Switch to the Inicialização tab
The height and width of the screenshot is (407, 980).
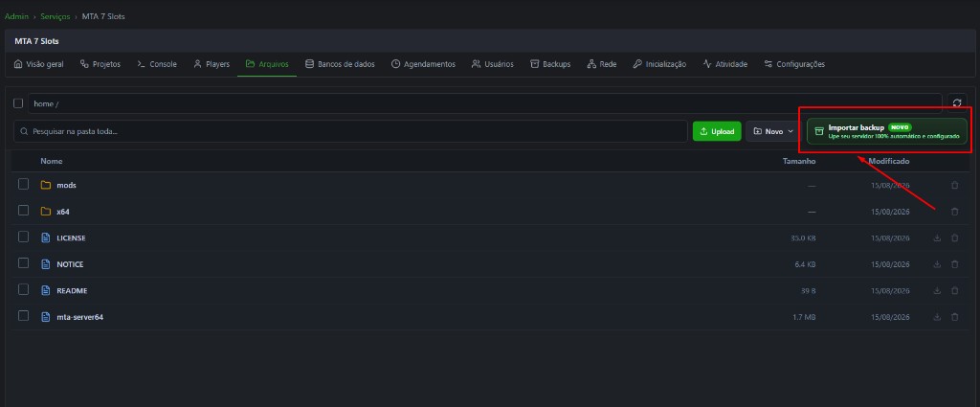tap(659, 64)
